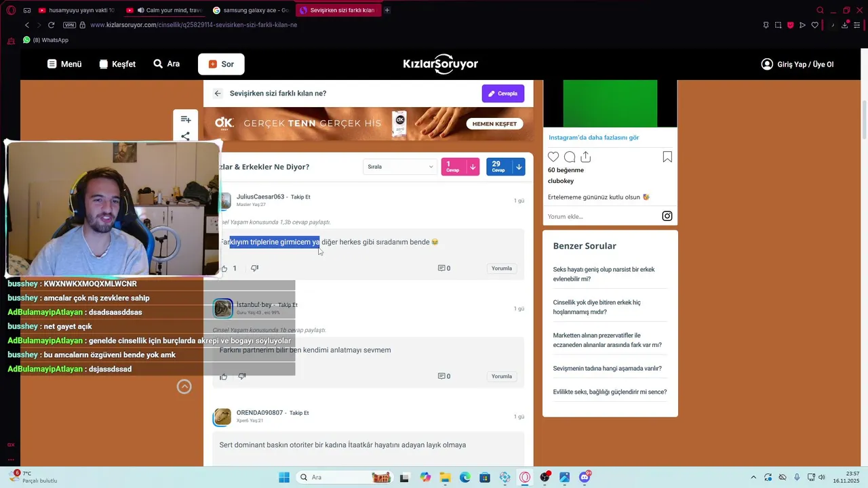
Task: Open the Keşfet menu item
Action: pyautogui.click(x=117, y=64)
